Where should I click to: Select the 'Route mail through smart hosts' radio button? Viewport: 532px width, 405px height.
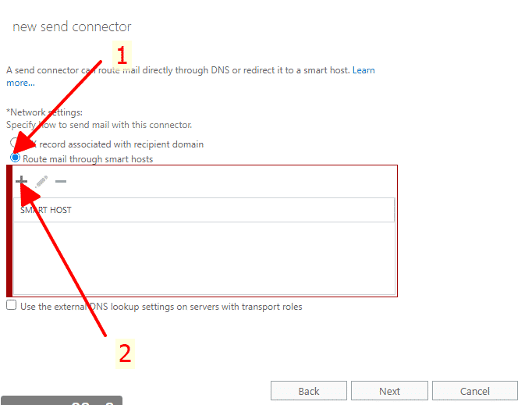(x=15, y=158)
